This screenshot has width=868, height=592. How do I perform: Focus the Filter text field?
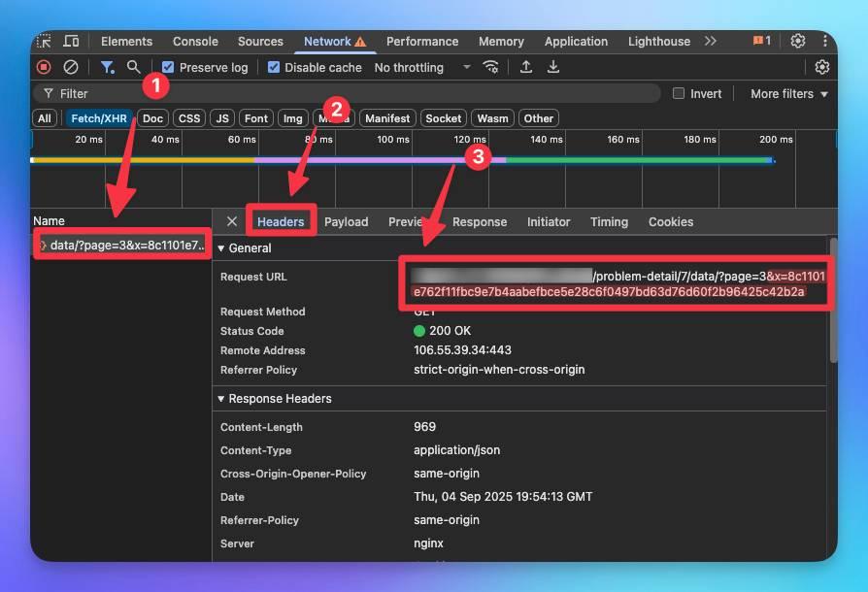click(347, 93)
